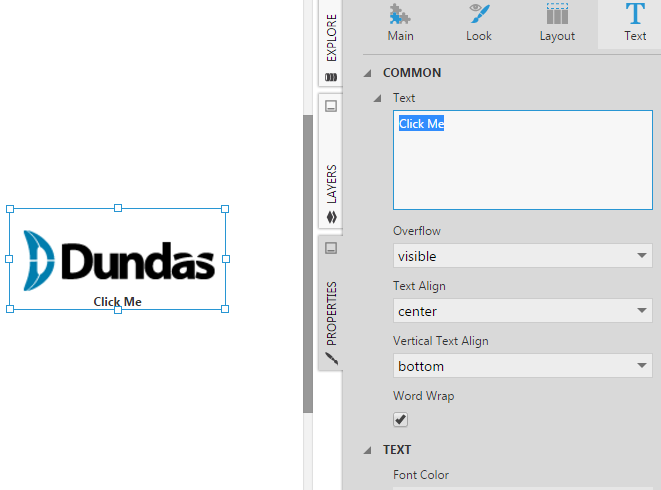The height and width of the screenshot is (490, 661).
Task: Open Vertical Text Align dropdown showing bottom
Action: (523, 366)
